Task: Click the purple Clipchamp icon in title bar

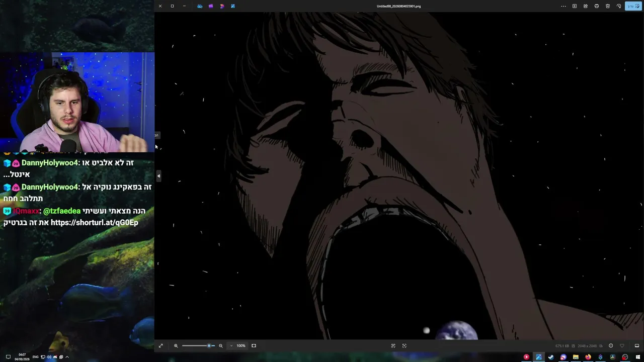Action: click(x=211, y=6)
